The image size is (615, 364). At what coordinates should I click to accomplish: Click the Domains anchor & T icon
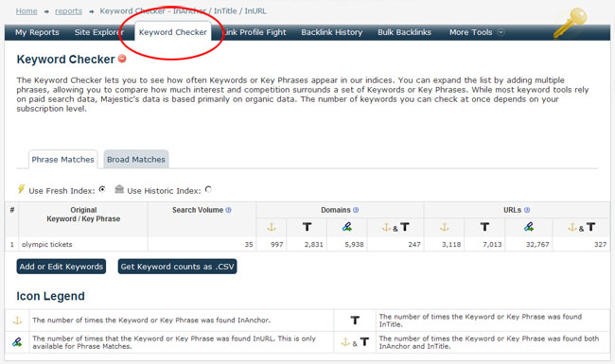(x=395, y=227)
